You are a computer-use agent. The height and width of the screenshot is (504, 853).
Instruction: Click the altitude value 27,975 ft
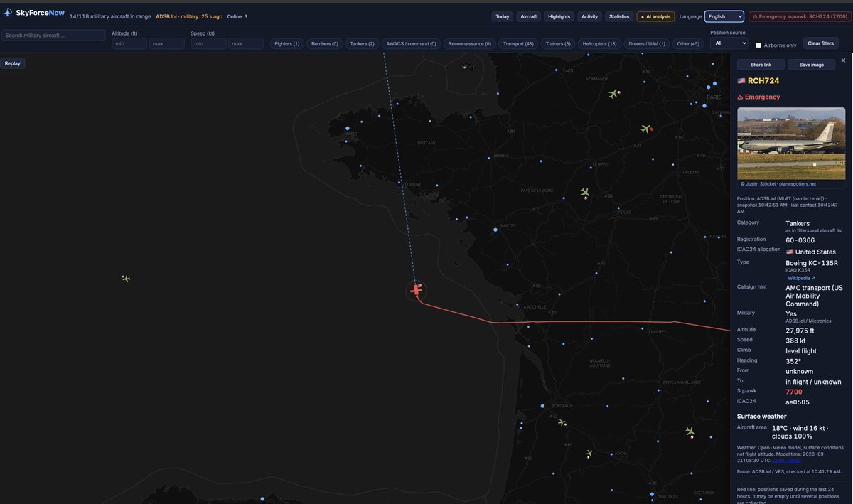coord(800,331)
